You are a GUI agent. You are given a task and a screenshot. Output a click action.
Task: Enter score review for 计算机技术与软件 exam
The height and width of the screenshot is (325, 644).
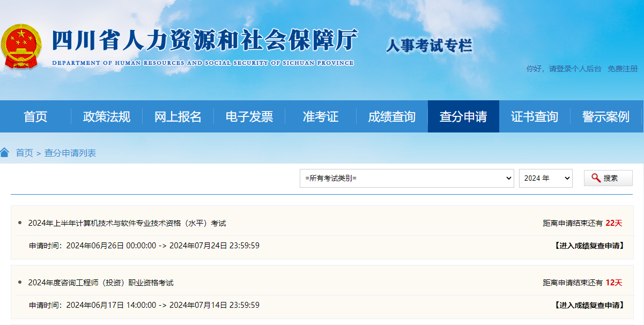(589, 246)
